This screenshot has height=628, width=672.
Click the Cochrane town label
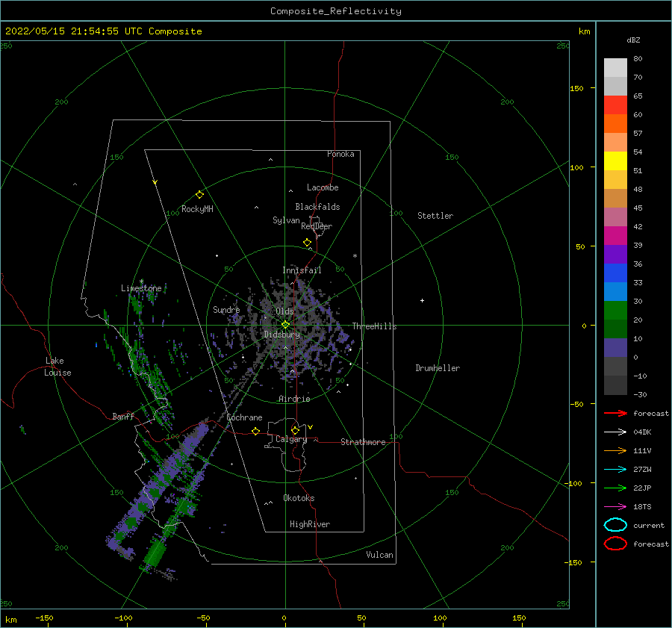point(244,417)
